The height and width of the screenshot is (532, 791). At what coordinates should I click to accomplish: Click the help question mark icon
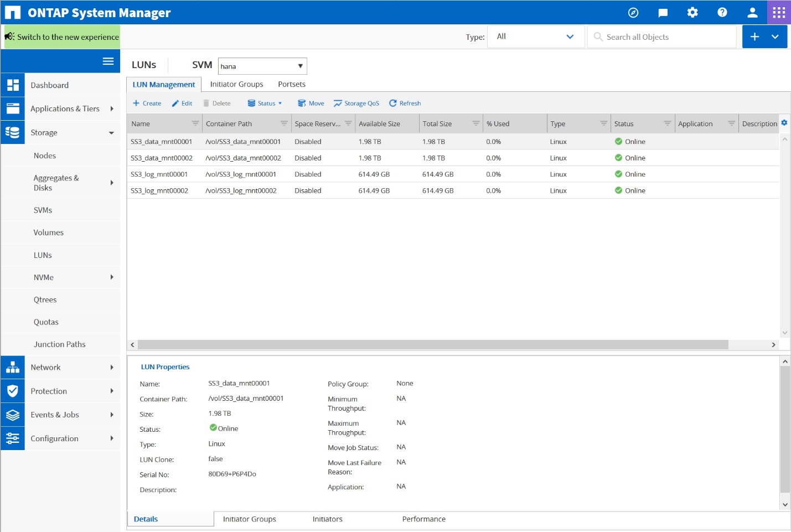coord(722,12)
